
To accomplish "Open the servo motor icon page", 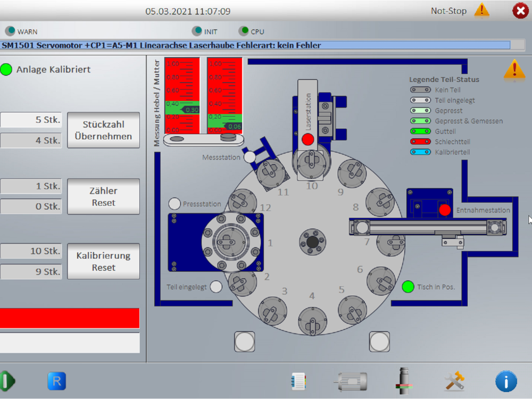I will (x=351, y=381).
